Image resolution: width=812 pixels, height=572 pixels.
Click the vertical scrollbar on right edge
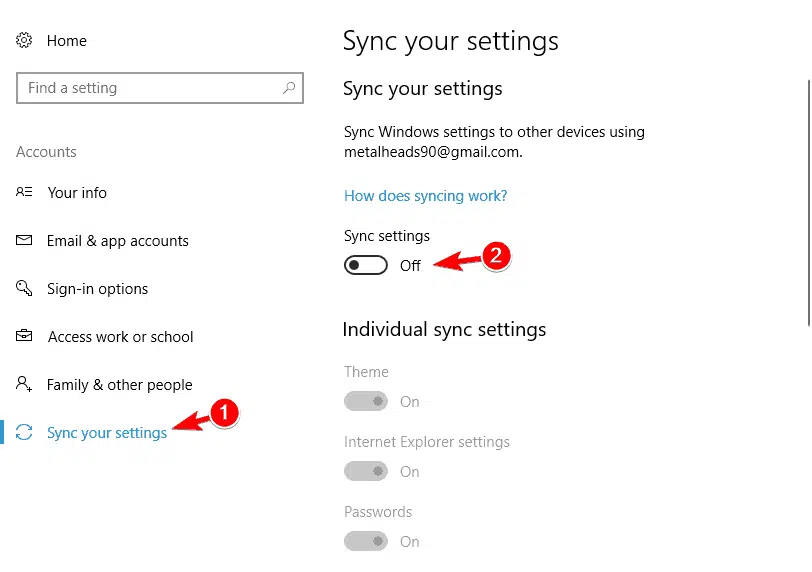click(809, 203)
